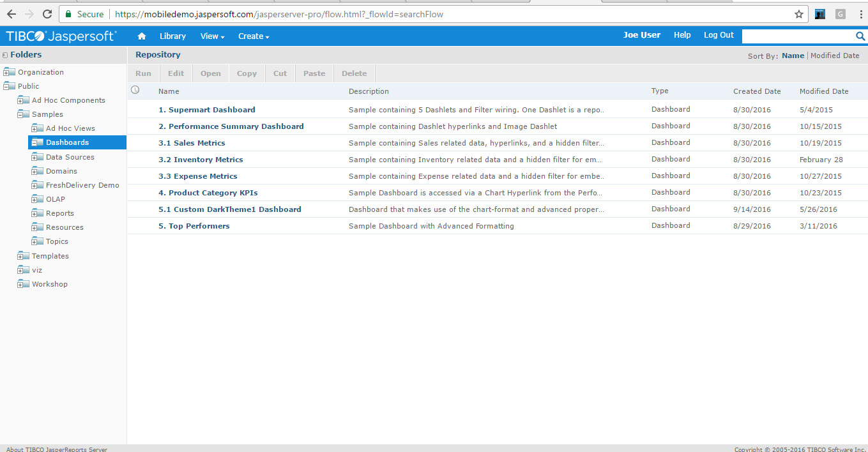Select the Reports folder
868x452 pixels.
click(60, 213)
